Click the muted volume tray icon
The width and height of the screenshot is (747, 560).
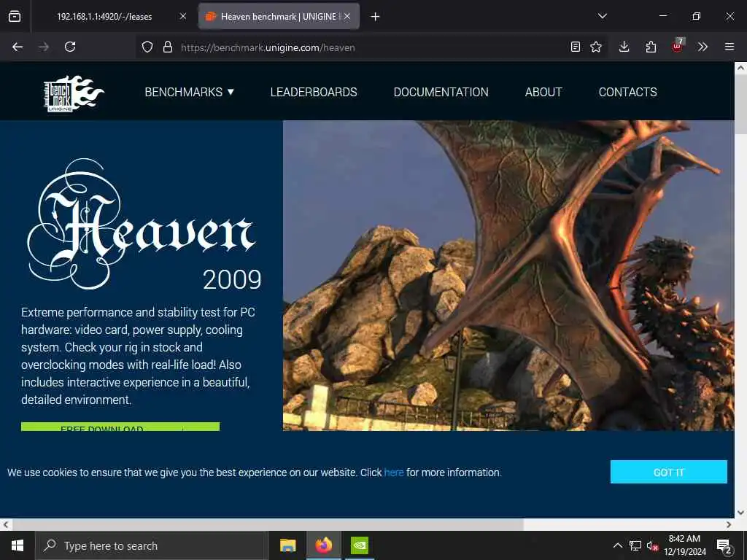[x=652, y=545]
